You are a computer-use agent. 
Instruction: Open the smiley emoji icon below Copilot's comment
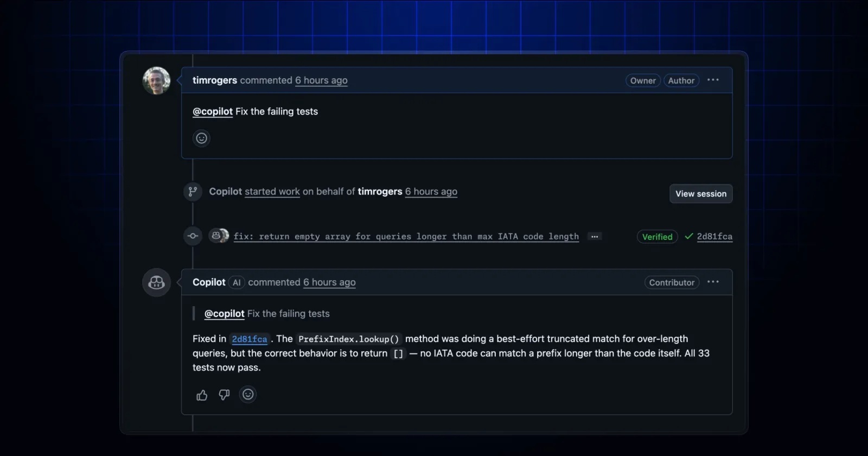pos(248,395)
